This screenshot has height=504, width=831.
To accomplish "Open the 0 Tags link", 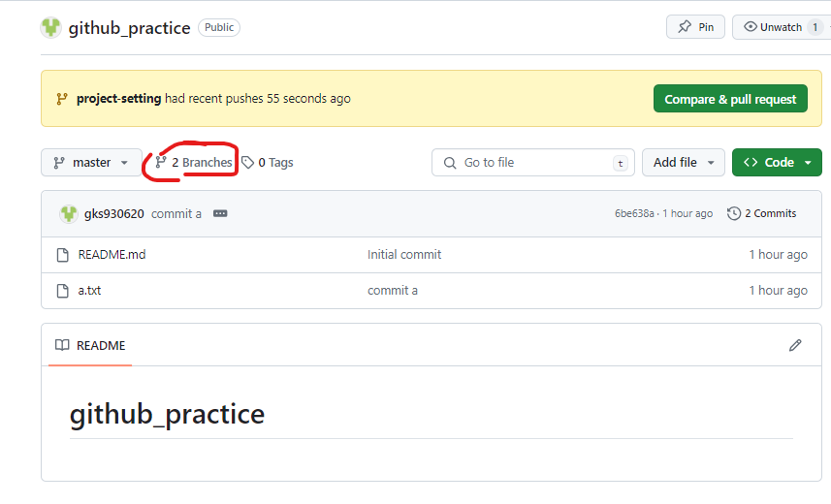I will [268, 162].
